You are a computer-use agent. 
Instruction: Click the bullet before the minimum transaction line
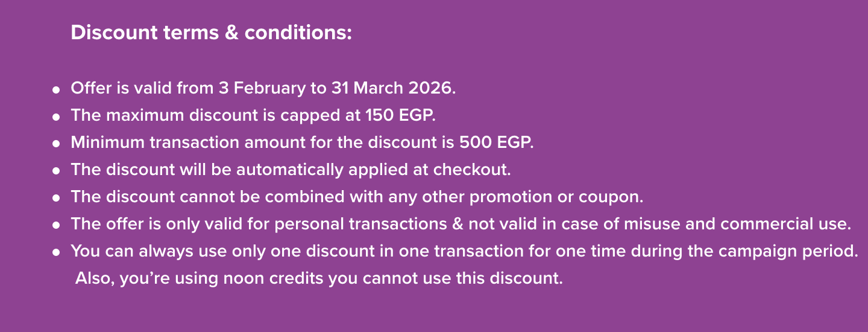coord(56,144)
